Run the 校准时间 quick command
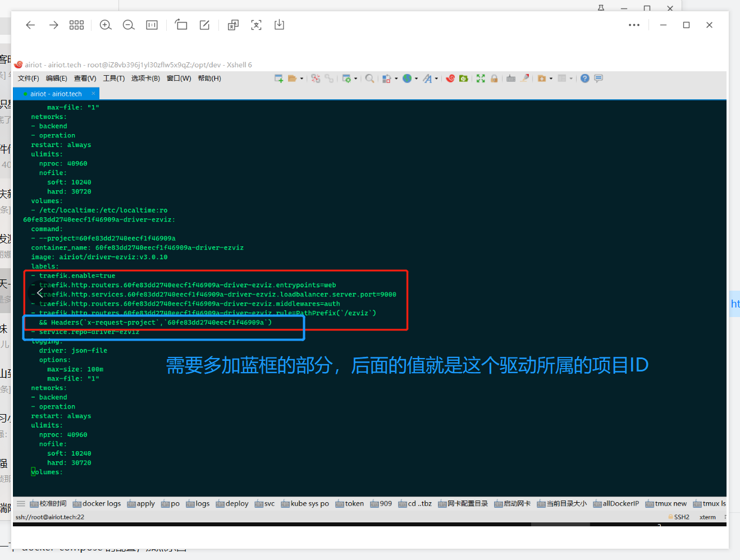Image resolution: width=740 pixels, height=560 pixels. pos(48,503)
